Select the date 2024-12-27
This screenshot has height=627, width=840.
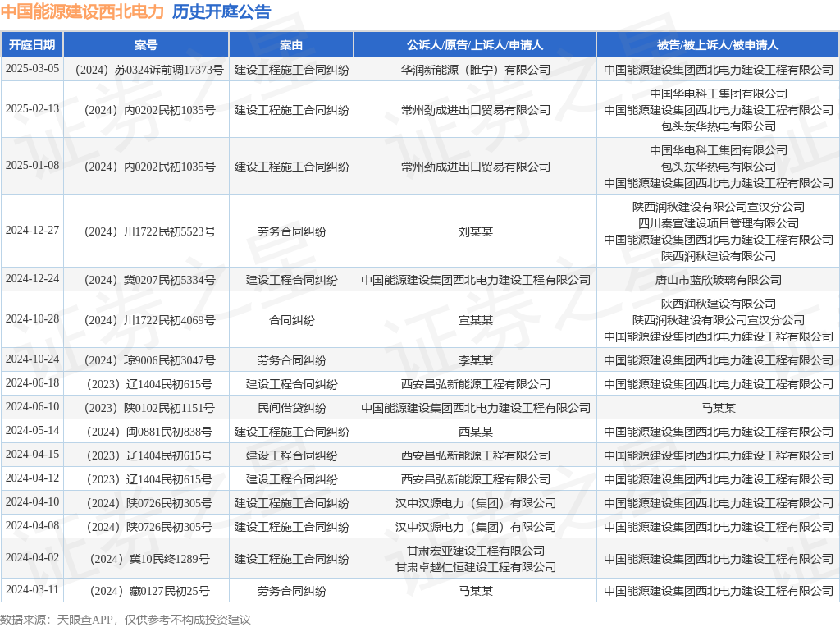32,231
